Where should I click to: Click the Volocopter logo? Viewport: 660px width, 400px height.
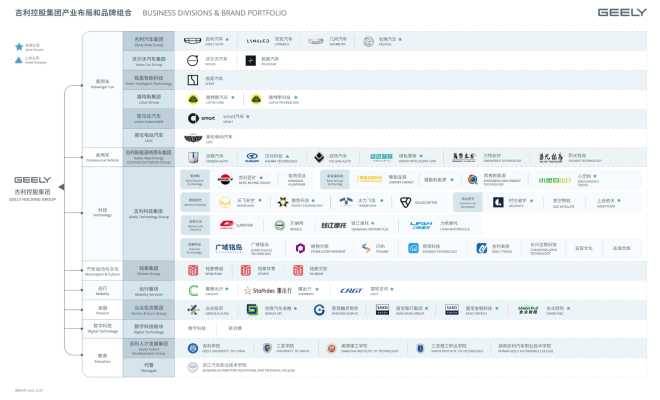(405, 203)
